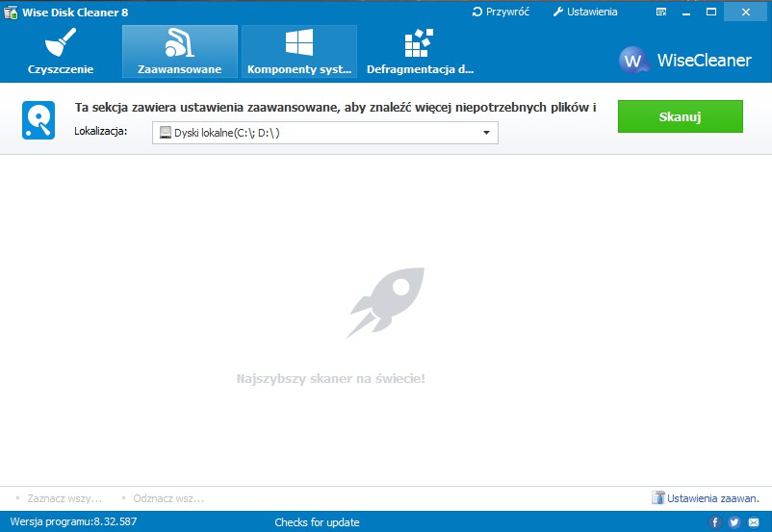The height and width of the screenshot is (532, 772).
Task: Click the Wise Disk Cleaner title bar app icon
Action: (11, 13)
